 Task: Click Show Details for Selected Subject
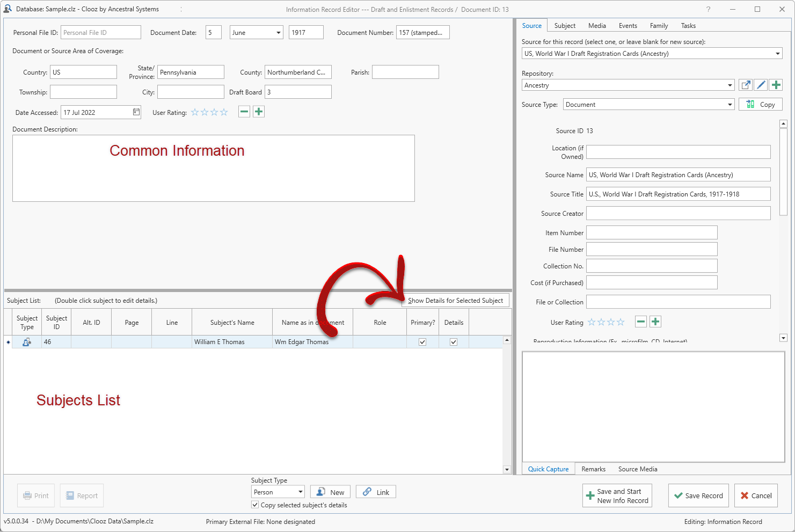point(455,301)
